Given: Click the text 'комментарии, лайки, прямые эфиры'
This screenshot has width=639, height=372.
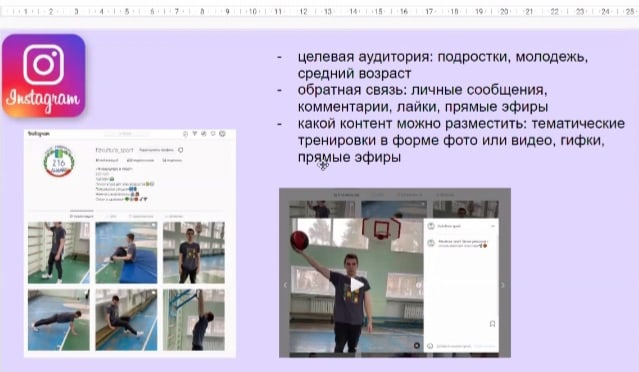Looking at the screenshot, I should pos(423,107).
